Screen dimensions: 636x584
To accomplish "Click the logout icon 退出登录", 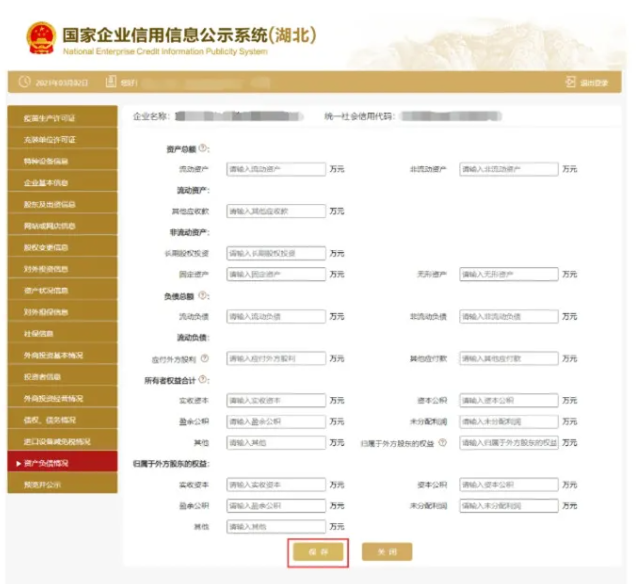I will tap(571, 82).
